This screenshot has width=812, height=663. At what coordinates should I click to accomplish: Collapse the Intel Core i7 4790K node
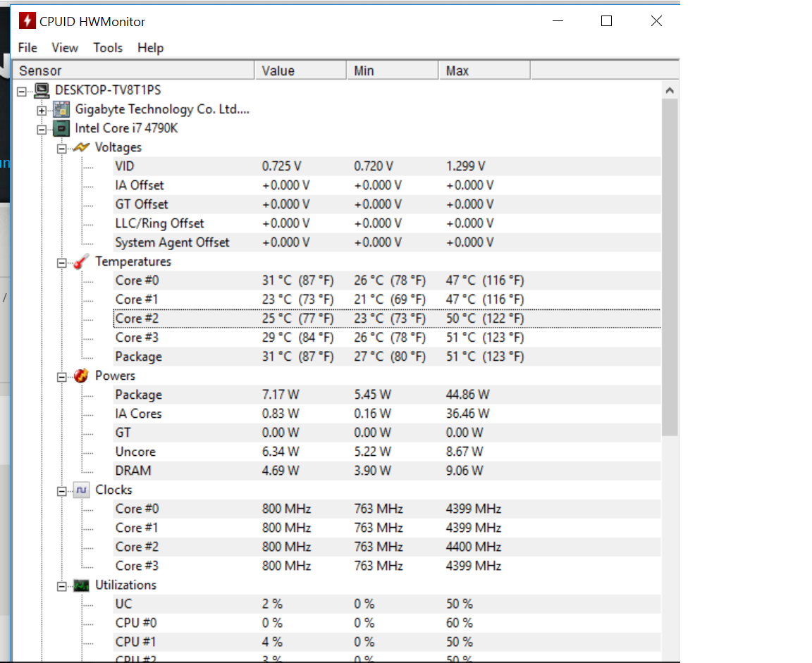pos(42,130)
